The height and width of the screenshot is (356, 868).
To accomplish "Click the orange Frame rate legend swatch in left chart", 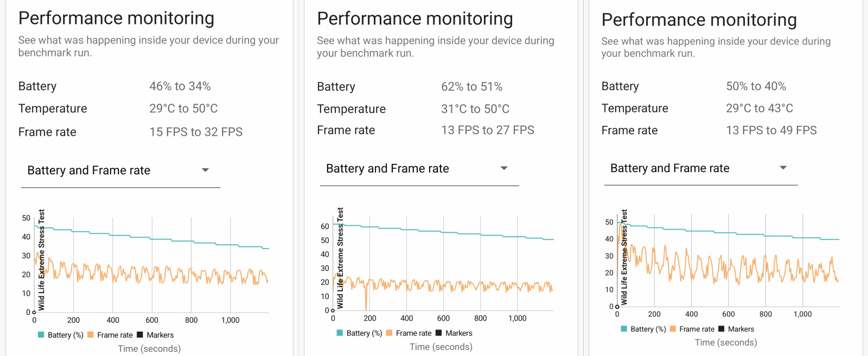I will coord(90,335).
